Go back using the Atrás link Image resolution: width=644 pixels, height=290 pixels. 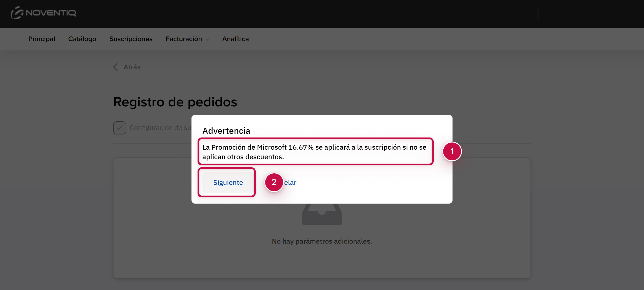point(132,67)
